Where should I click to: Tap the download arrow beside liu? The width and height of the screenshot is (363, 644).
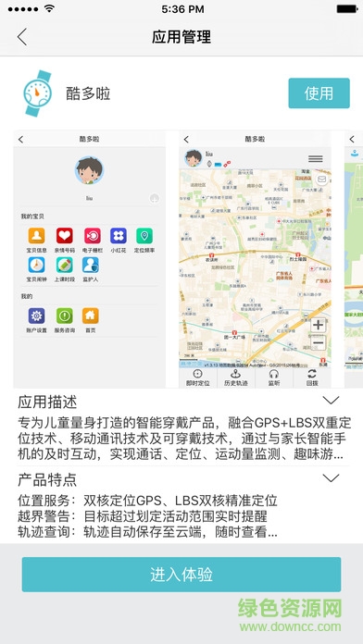154,199
